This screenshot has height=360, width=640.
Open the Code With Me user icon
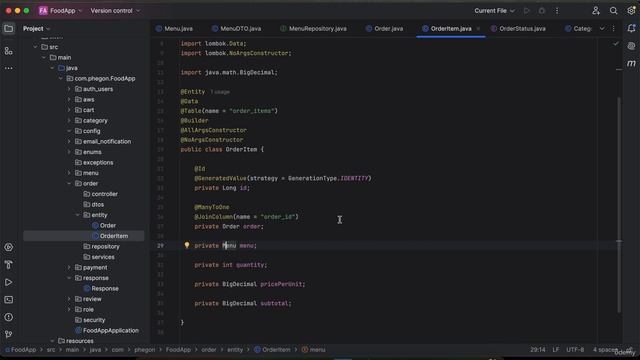[596, 11]
